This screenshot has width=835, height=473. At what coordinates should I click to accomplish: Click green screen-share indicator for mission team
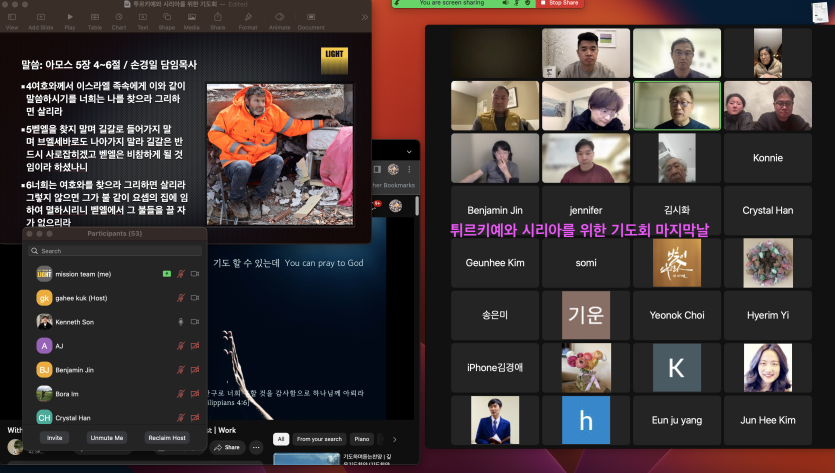coord(167,274)
